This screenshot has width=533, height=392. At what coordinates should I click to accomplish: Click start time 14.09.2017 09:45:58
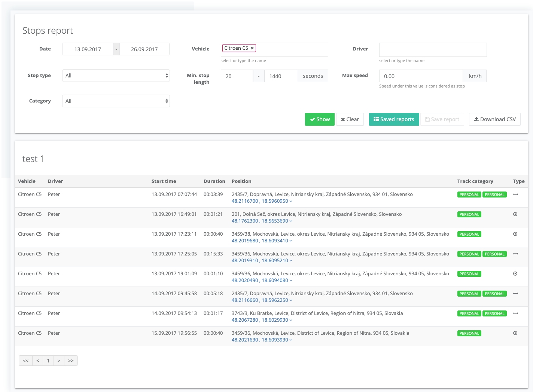(174, 294)
